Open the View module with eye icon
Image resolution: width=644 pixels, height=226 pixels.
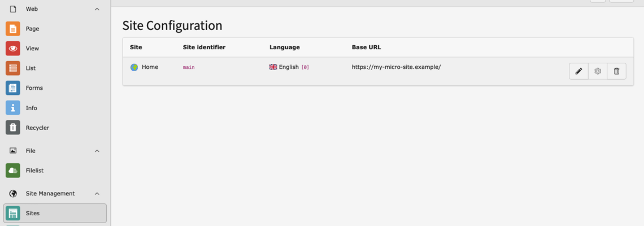point(32,49)
